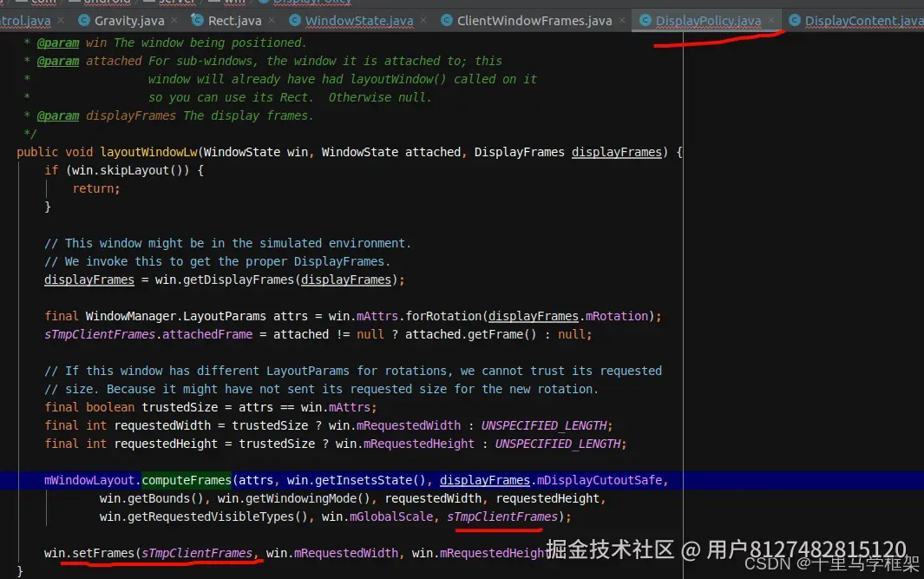
Task: Click the 'simulated environment' comment line
Action: coord(227,244)
